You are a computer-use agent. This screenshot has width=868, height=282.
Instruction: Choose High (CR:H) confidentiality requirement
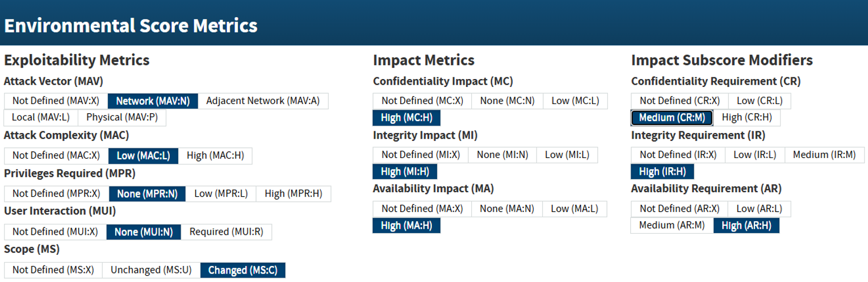coord(747,118)
